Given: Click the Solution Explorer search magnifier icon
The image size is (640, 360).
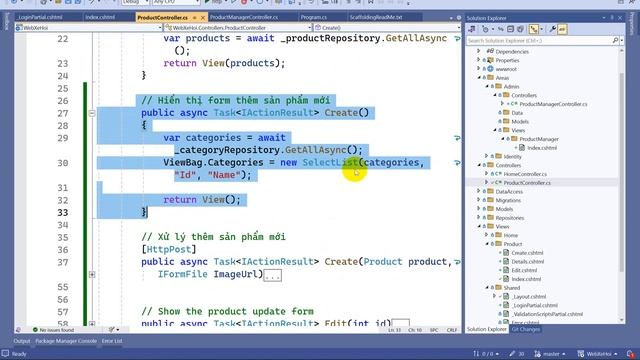Looking at the screenshot, I should (x=615, y=40).
